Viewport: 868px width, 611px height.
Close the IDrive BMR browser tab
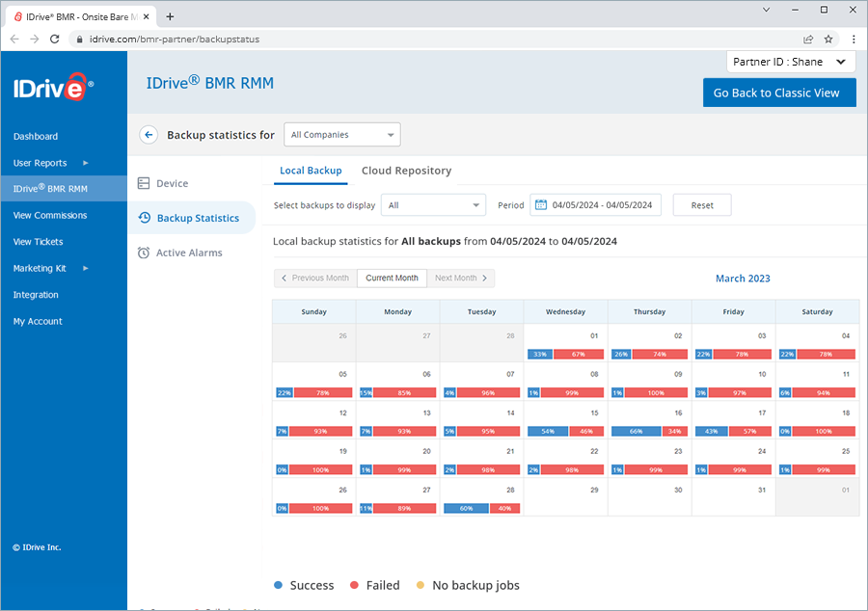coord(147,16)
